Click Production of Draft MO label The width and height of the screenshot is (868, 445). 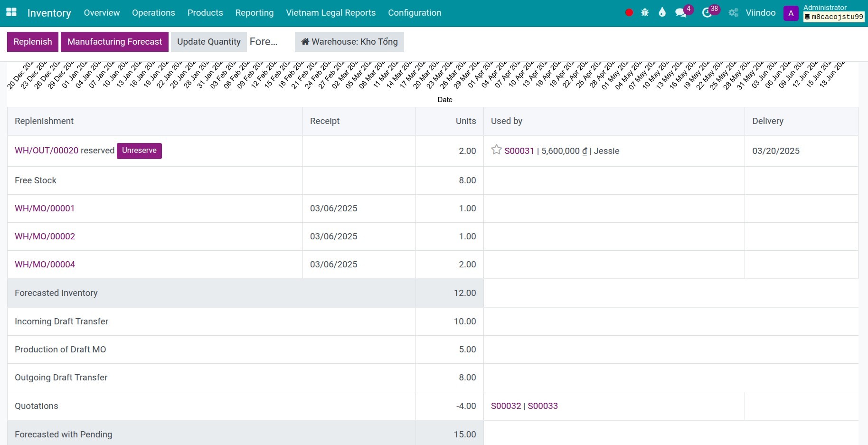(60, 350)
